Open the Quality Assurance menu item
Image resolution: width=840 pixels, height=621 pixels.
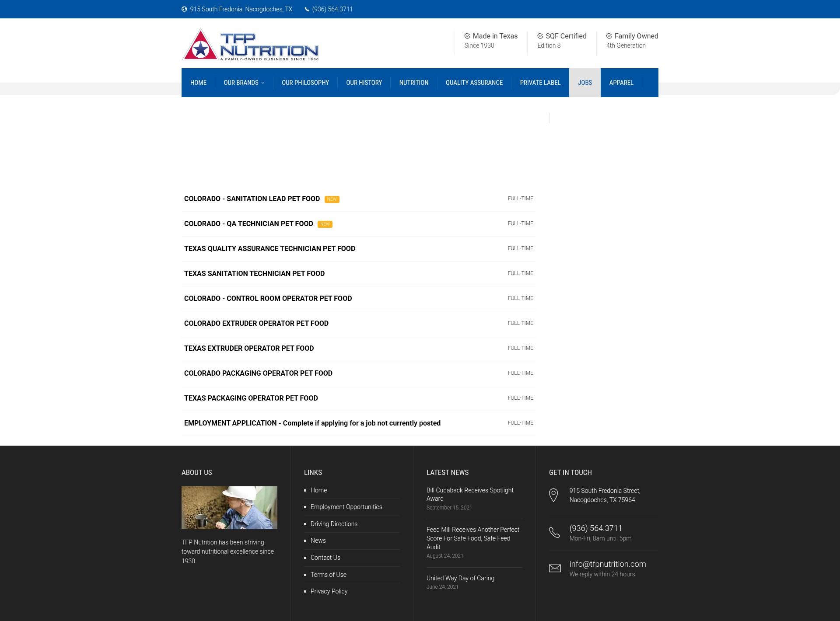(474, 83)
